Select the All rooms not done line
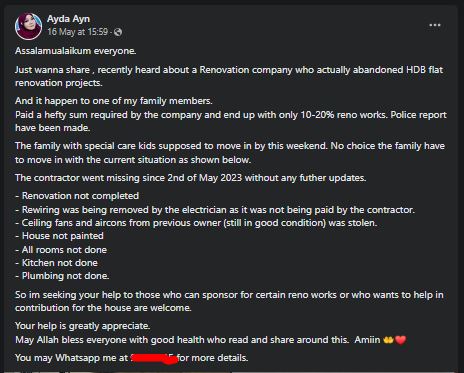 [x=61, y=250]
